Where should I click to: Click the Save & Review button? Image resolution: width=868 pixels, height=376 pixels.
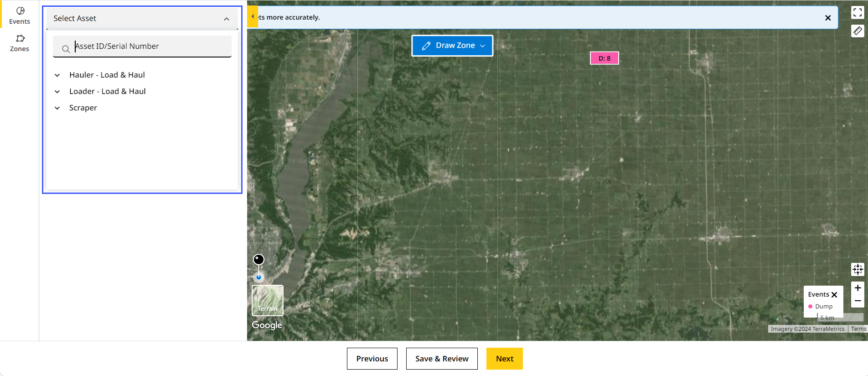point(442,359)
